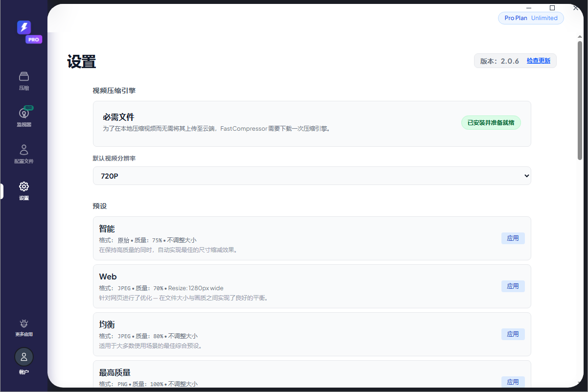Click the vertical scrollbar thumb
The width and height of the screenshot is (588, 392).
point(580,100)
